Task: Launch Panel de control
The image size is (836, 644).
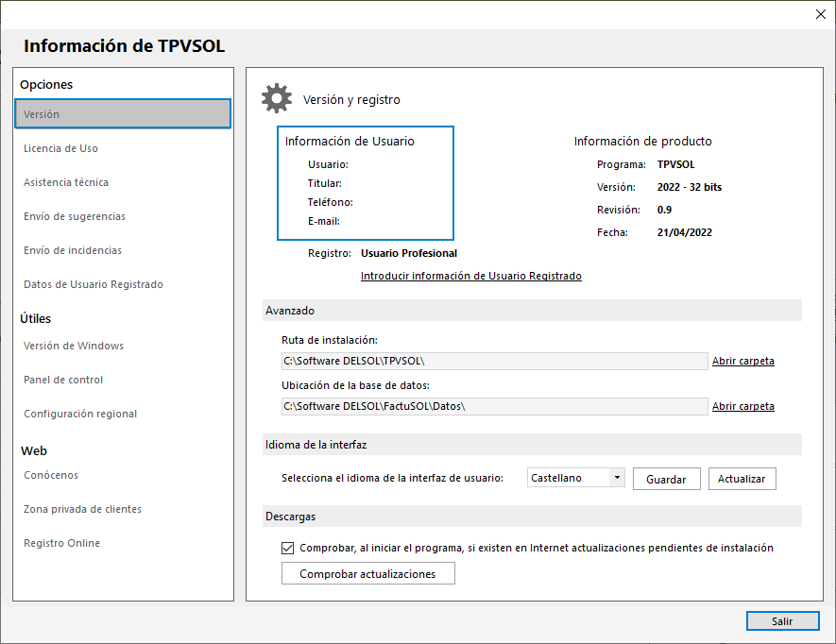Action: pos(63,381)
